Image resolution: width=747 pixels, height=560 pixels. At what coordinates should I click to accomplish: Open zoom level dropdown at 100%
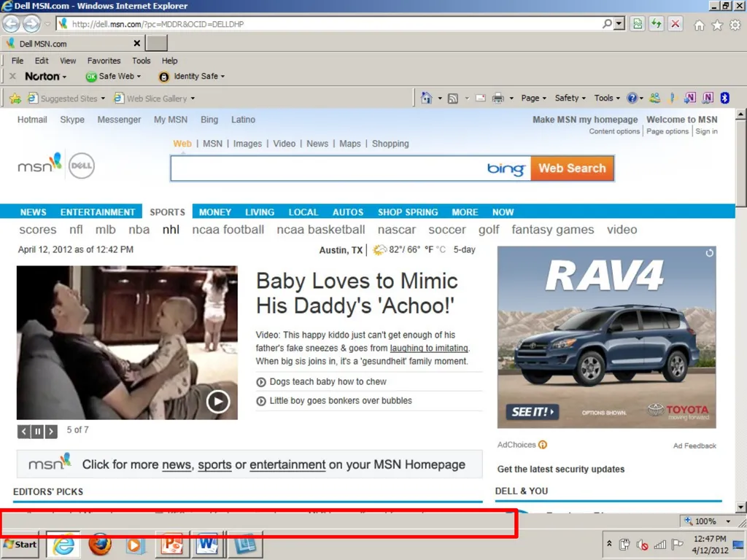[728, 521]
